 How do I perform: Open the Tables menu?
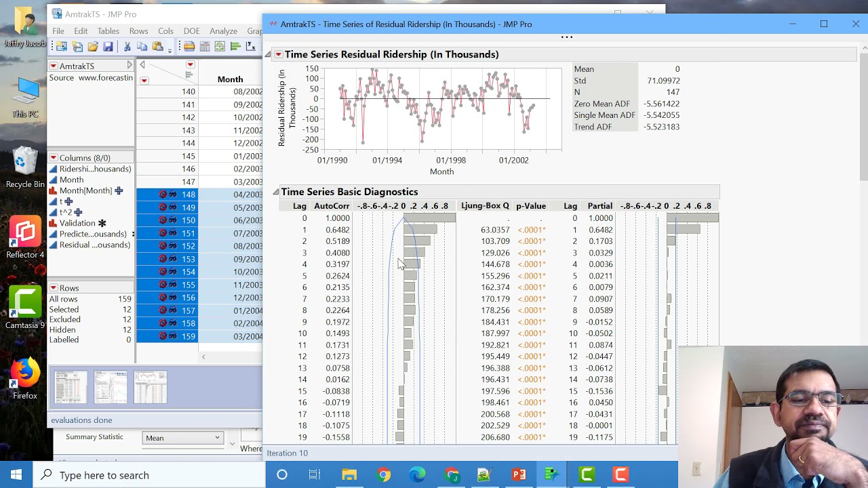click(108, 31)
